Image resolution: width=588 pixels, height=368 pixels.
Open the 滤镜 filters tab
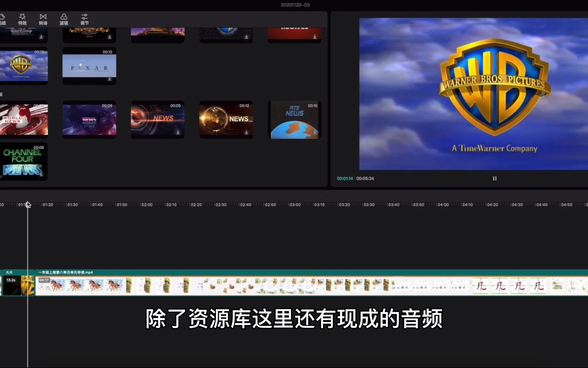point(64,19)
